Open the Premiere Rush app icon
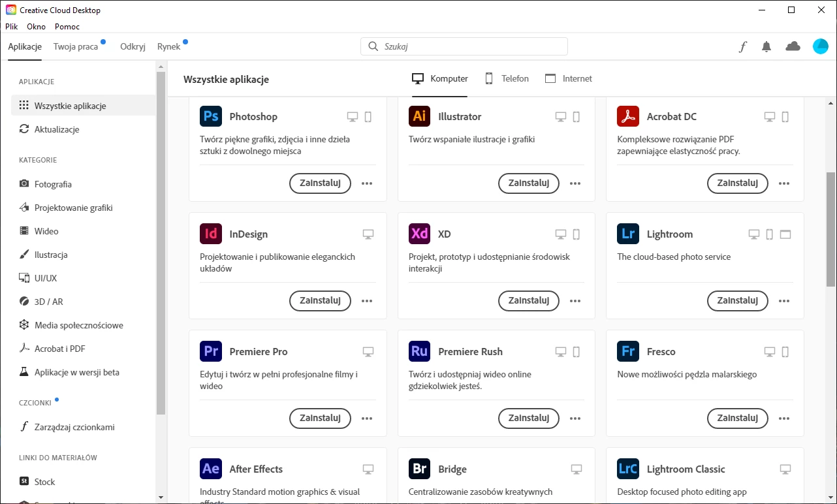Image resolution: width=837 pixels, height=504 pixels. [420, 351]
